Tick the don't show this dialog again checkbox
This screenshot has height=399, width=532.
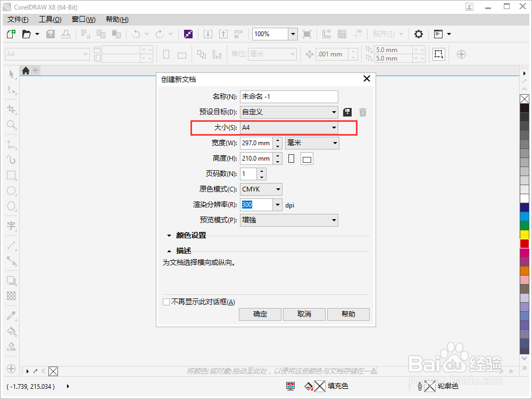pyautogui.click(x=166, y=302)
